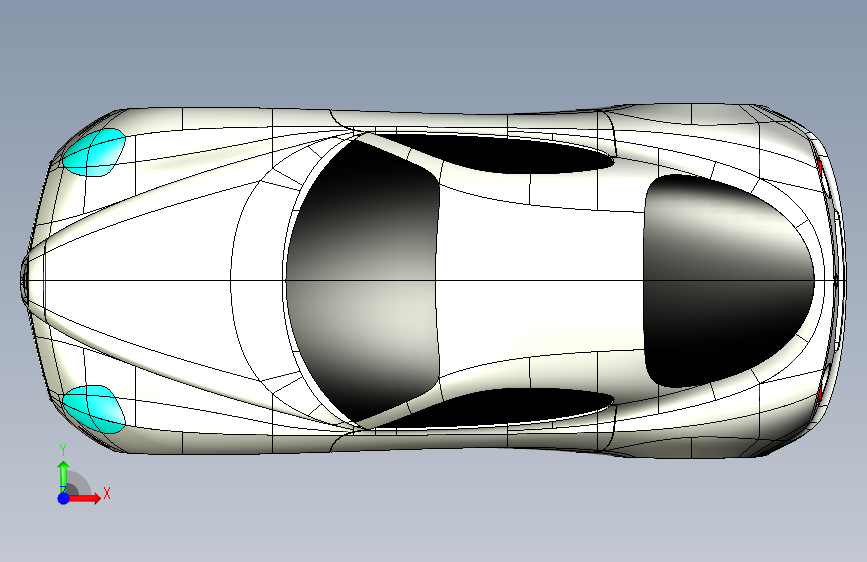Select the dark windshield surface
The height and width of the screenshot is (562, 867).
pyautogui.click(x=362, y=280)
